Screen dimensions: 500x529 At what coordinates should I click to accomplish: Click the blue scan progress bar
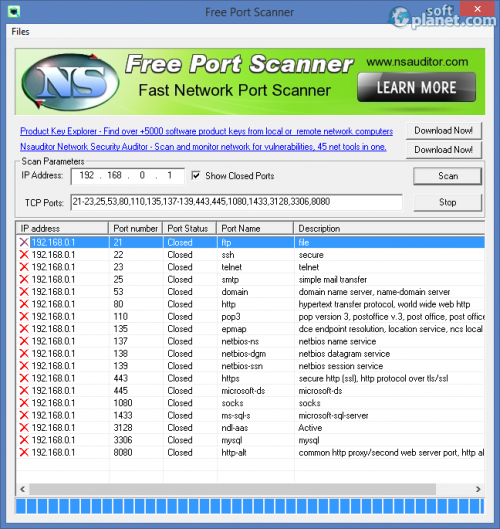coord(250,506)
